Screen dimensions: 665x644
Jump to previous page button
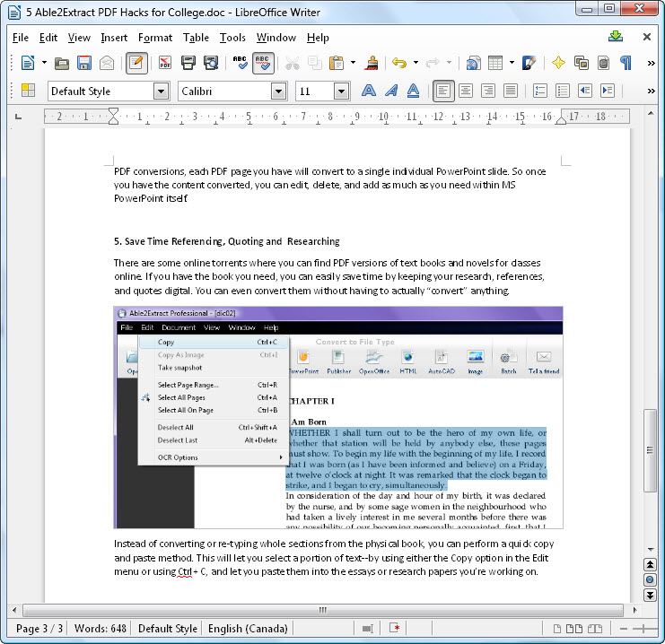point(650,564)
